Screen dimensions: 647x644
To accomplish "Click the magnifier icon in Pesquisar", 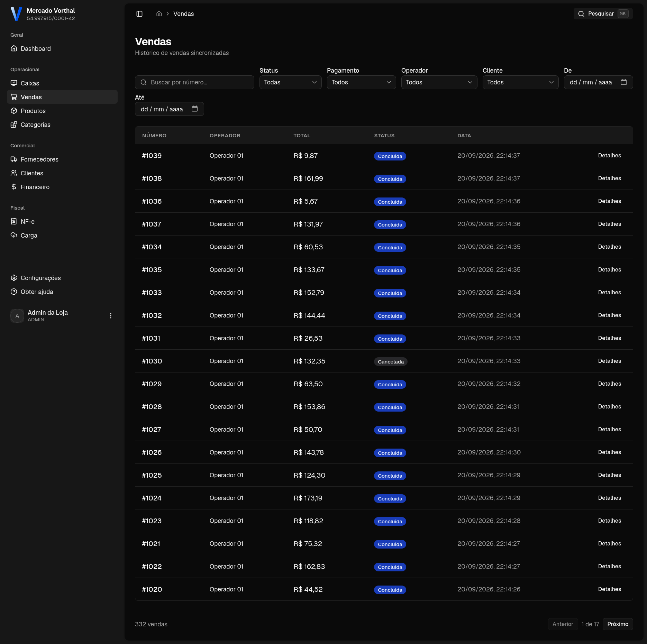I will 581,14.
